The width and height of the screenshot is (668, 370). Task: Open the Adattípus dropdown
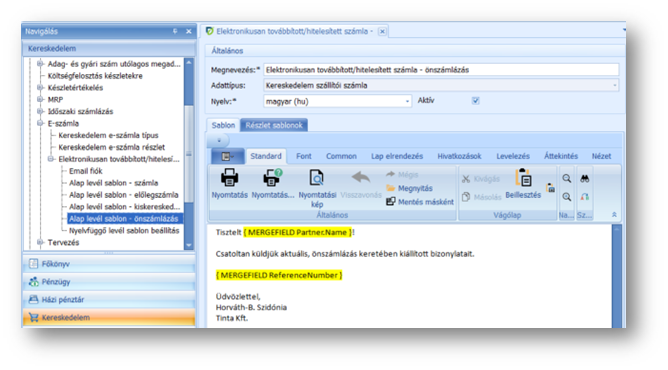click(614, 86)
